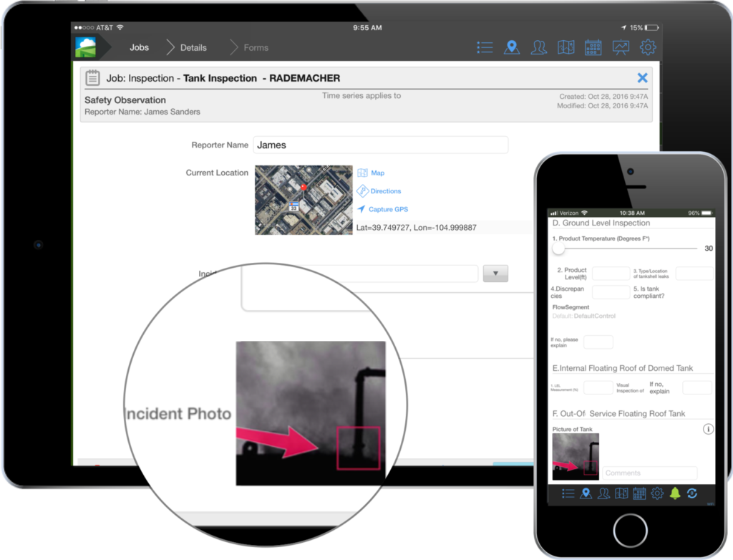Tap the green notifications bell on the phone
733x560 pixels.
pos(676,493)
